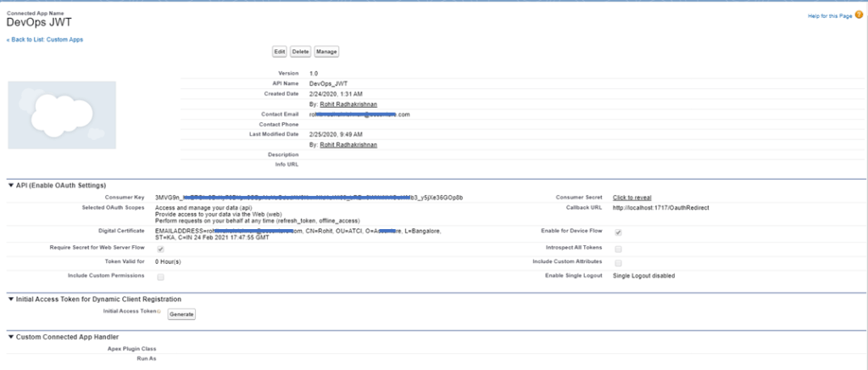Click the Single Logout disabled text
This screenshot has height=370, width=868.
[x=644, y=276]
